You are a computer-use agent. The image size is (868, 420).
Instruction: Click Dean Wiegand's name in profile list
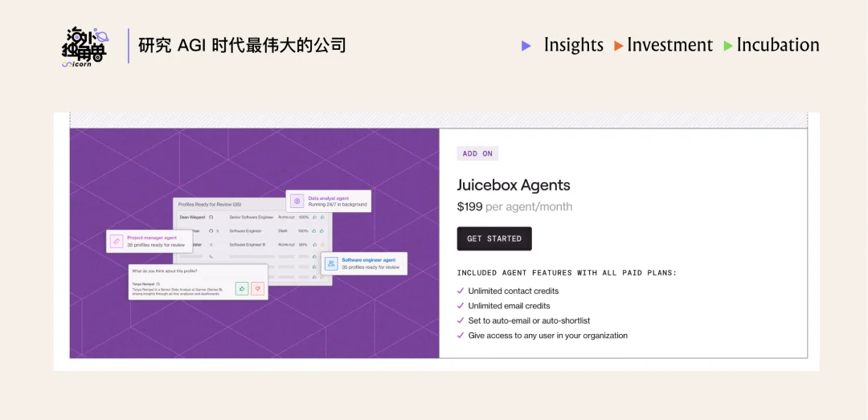[x=192, y=217]
